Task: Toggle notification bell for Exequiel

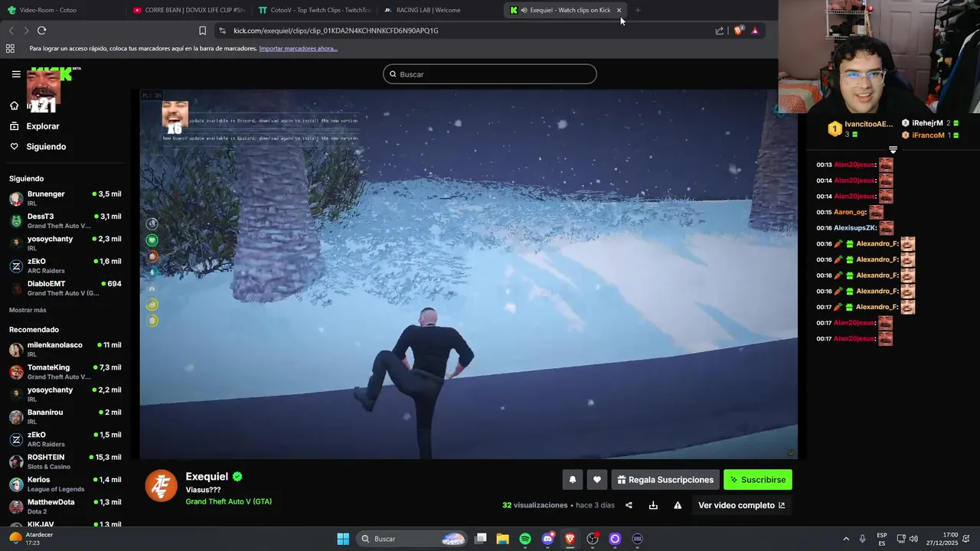Action: coord(572,480)
